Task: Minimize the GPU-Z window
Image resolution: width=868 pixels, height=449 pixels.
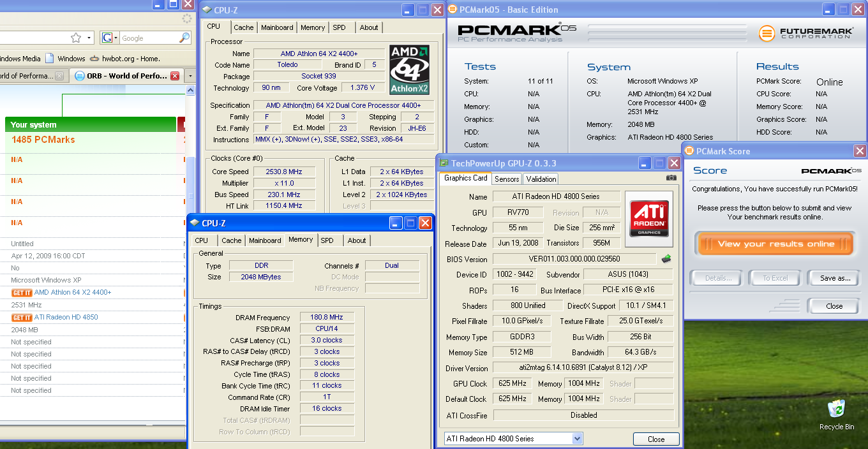Action: 645,163
